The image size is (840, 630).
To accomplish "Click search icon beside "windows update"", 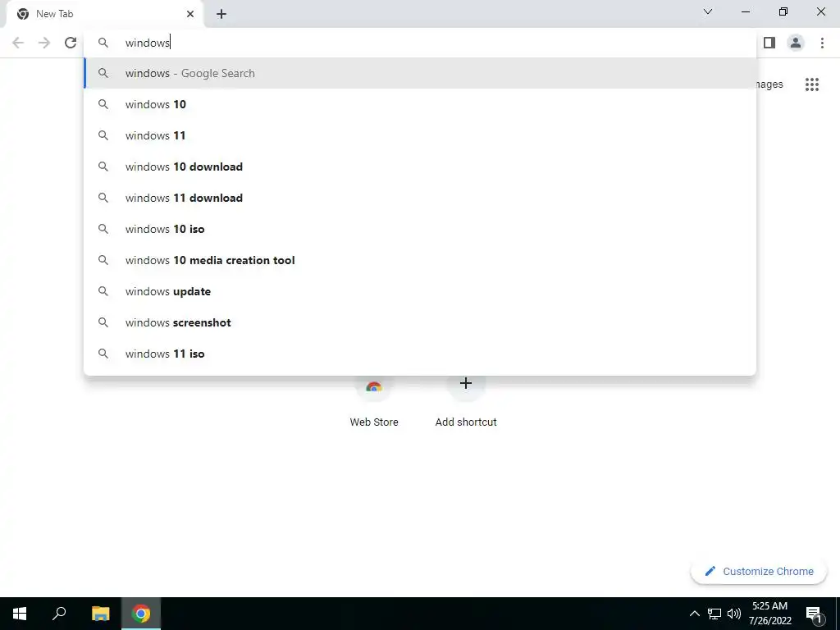I will [103, 291].
